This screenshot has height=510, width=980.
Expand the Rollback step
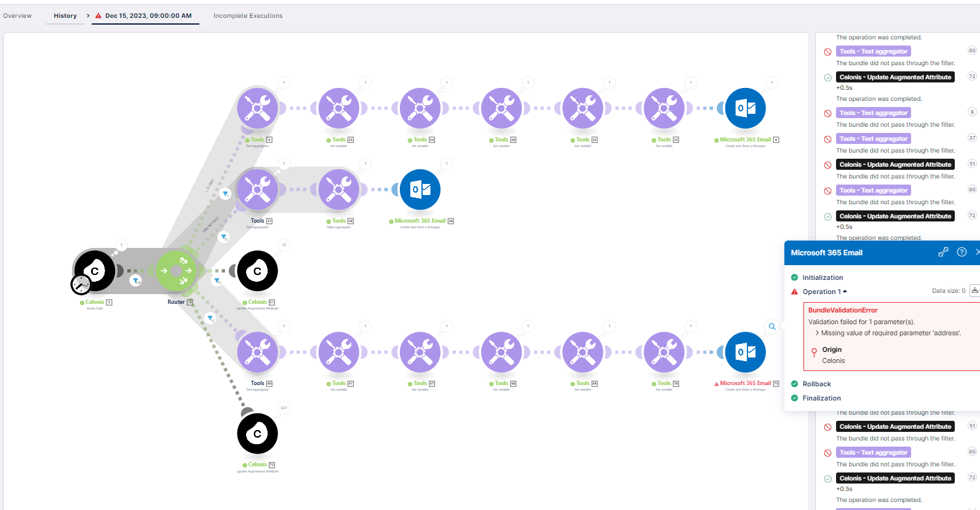(816, 384)
